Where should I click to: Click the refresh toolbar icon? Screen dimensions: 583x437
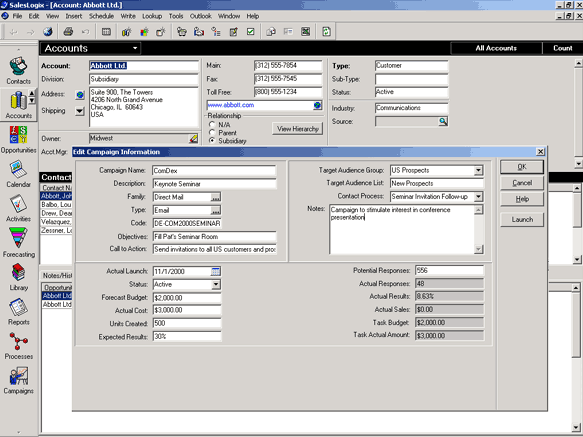click(326, 32)
